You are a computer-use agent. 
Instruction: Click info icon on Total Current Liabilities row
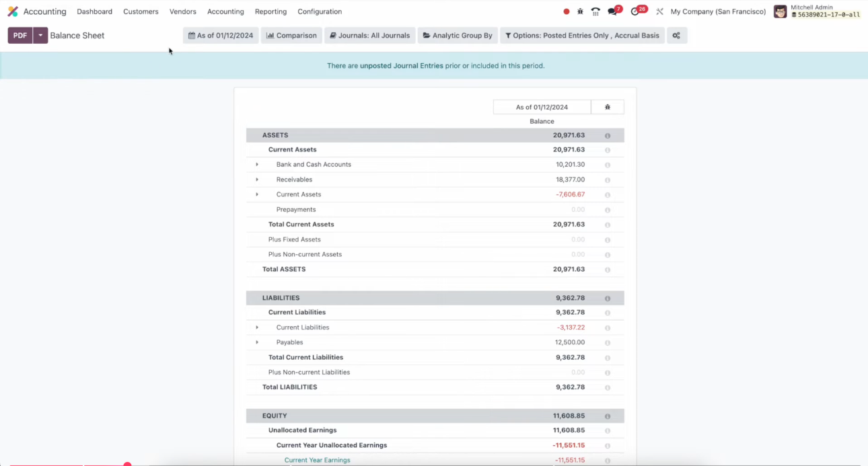tap(608, 358)
